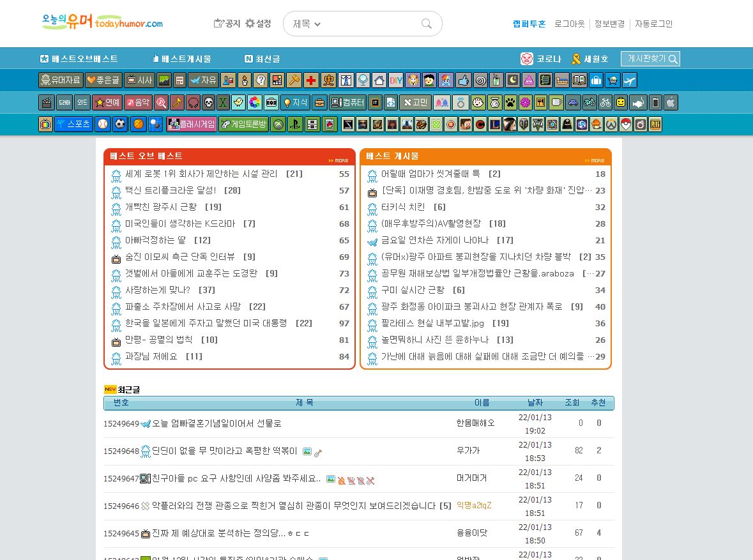Image resolution: width=753 pixels, height=560 pixels.
Task: Open the 제목 search type dropdown
Action: [307, 24]
